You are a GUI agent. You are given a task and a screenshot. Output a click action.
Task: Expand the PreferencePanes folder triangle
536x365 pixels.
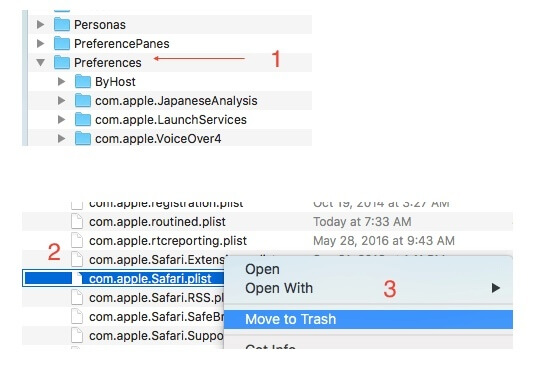(x=40, y=44)
